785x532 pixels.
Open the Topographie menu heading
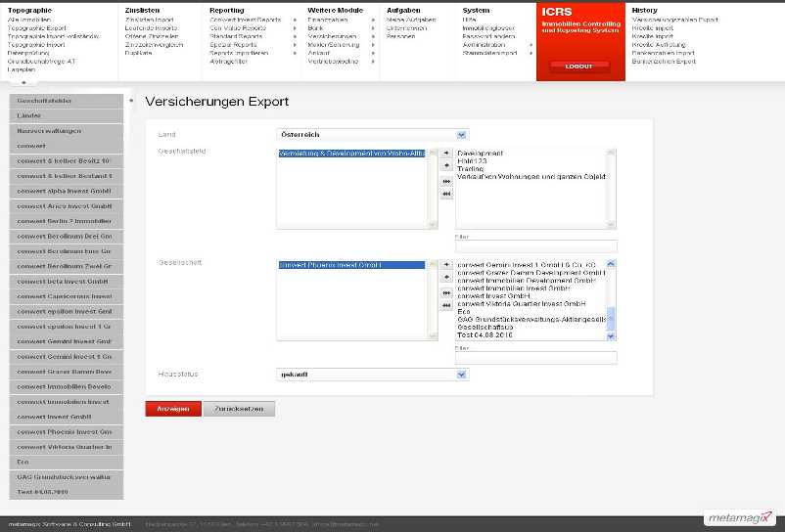[x=29, y=10]
